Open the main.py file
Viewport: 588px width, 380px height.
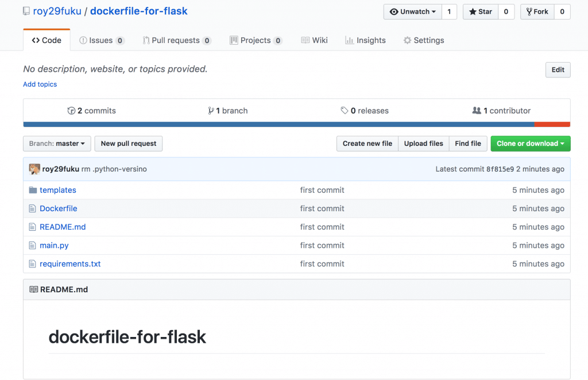click(x=54, y=246)
